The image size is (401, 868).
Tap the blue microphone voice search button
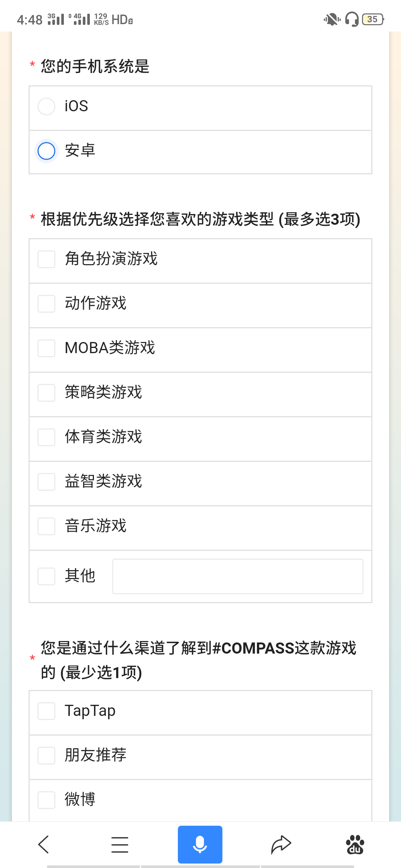[x=200, y=845]
